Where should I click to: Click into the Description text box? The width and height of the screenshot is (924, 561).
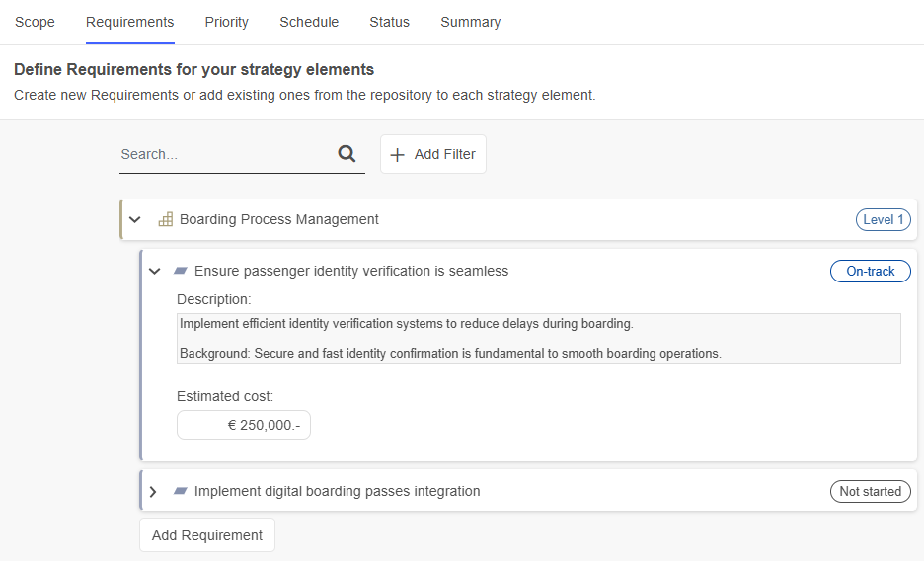(x=538, y=338)
